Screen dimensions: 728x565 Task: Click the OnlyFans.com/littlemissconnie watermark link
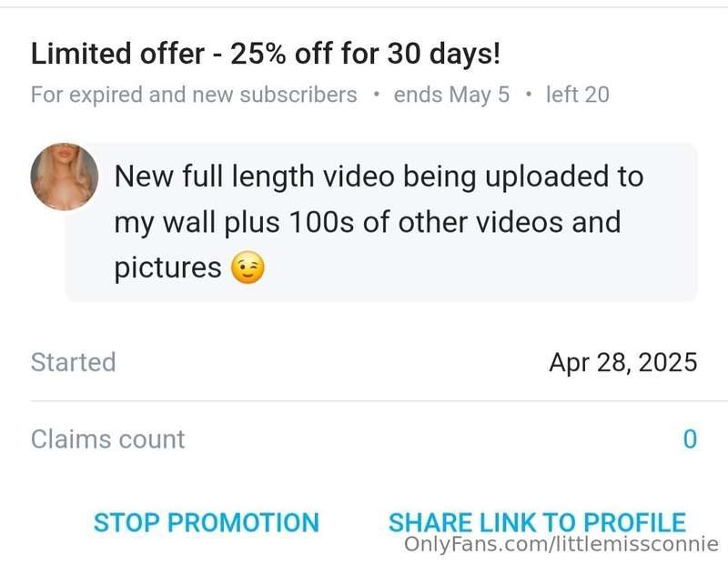coord(561,544)
